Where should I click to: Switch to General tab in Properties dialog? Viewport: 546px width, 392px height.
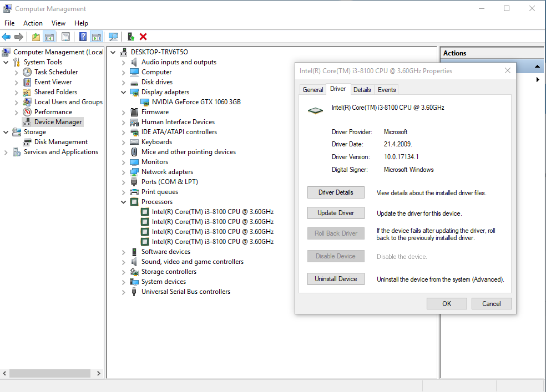tap(313, 90)
